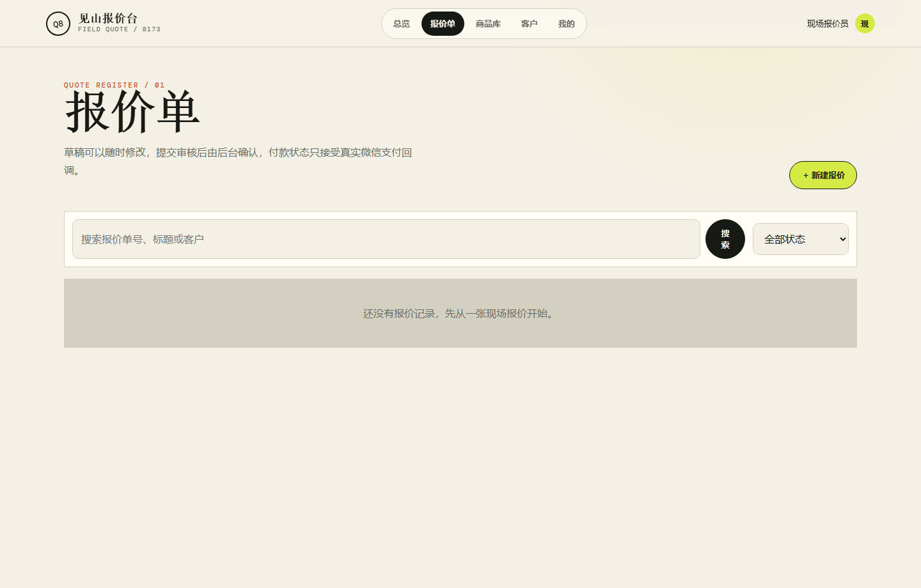Click the round 搜索 button
921x588 pixels.
pos(725,239)
